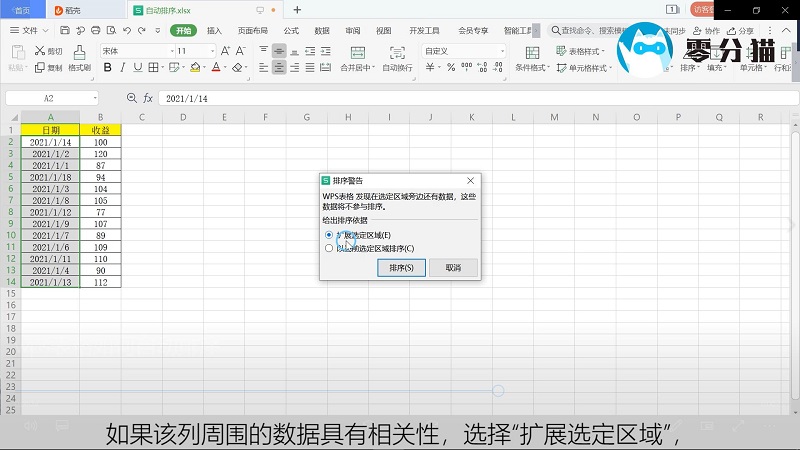The height and width of the screenshot is (450, 800).
Task: Click the Bold formatting icon
Action: (107, 68)
